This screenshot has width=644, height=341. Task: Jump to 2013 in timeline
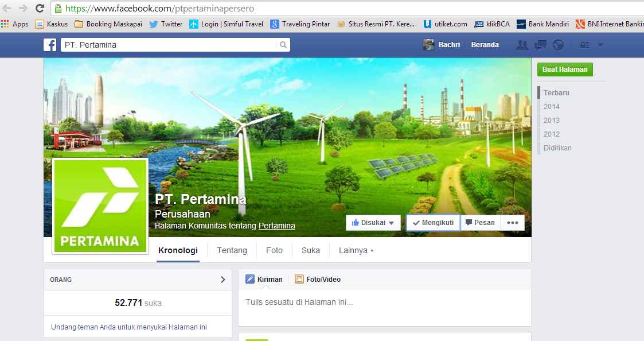(x=551, y=121)
